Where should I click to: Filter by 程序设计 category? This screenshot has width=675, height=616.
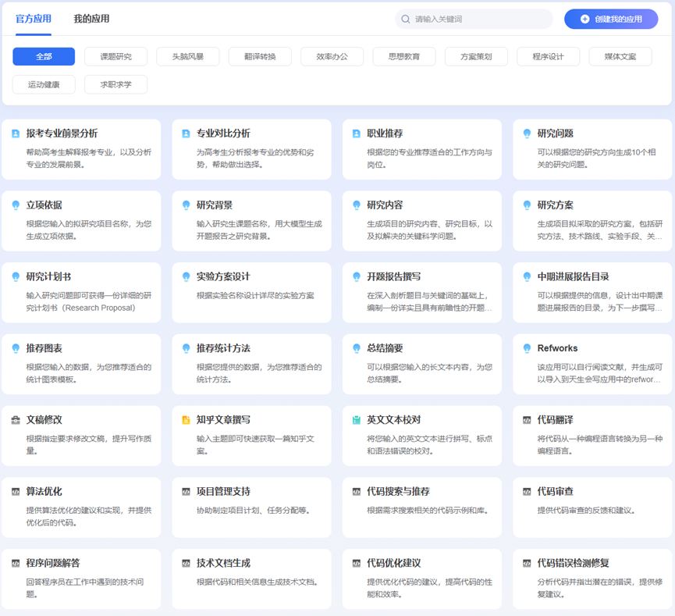548,56
